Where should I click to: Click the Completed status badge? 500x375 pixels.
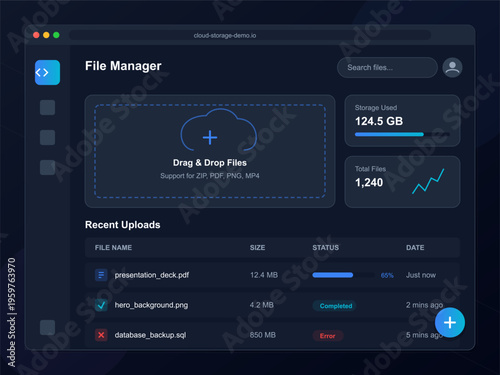pos(335,306)
